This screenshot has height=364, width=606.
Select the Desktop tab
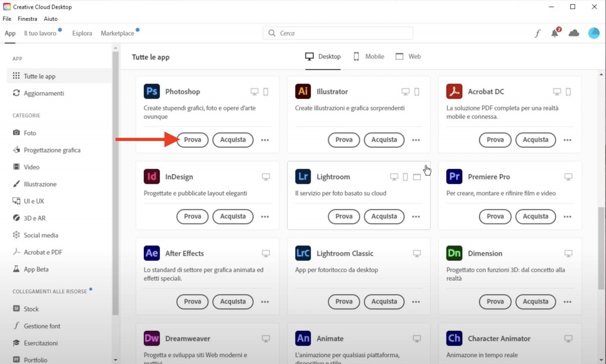[323, 56]
